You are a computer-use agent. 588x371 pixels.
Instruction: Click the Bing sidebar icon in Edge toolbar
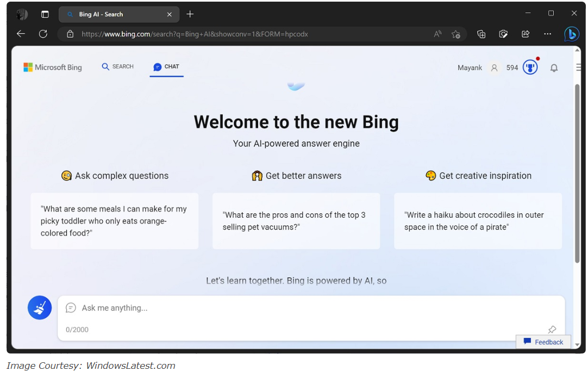point(572,34)
